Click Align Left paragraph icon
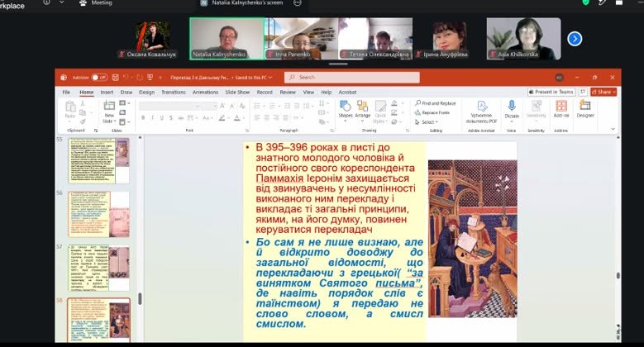The height and width of the screenshot is (347, 644). tap(257, 118)
